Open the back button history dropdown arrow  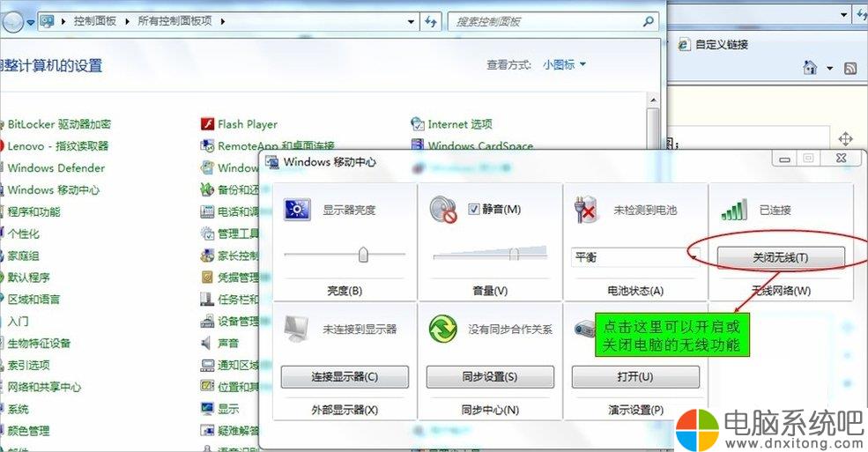pos(31,22)
